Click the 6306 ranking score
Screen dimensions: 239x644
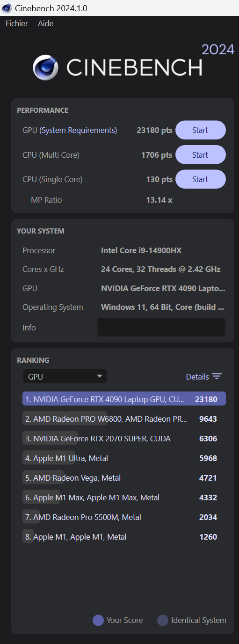(x=208, y=439)
